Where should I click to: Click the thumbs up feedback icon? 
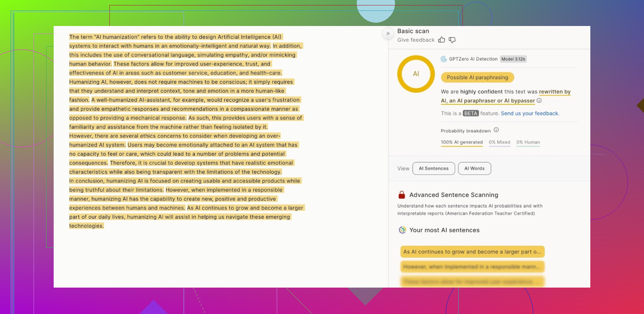441,40
